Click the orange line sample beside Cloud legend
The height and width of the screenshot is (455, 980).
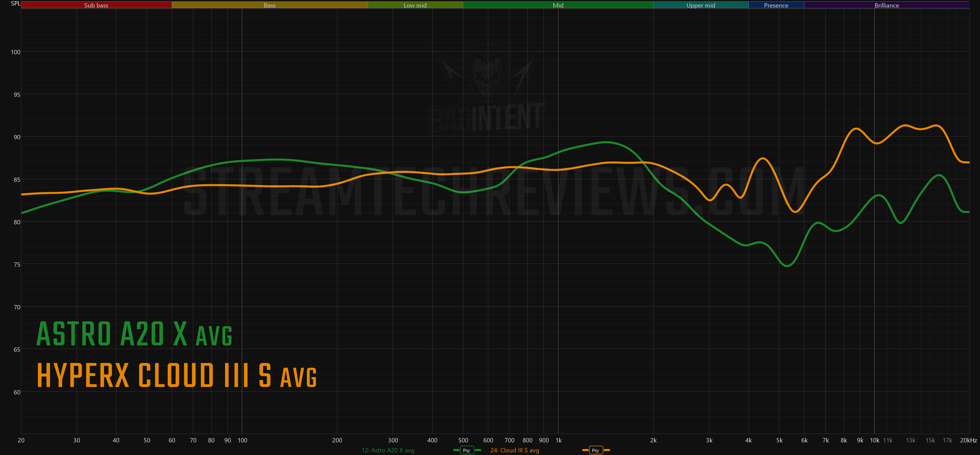pos(585,450)
